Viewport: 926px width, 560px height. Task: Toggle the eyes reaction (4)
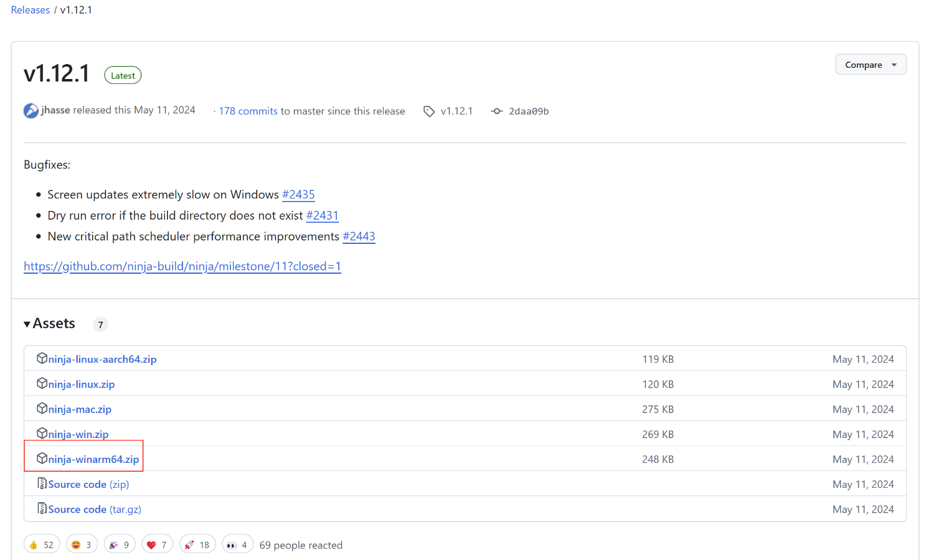(x=237, y=544)
